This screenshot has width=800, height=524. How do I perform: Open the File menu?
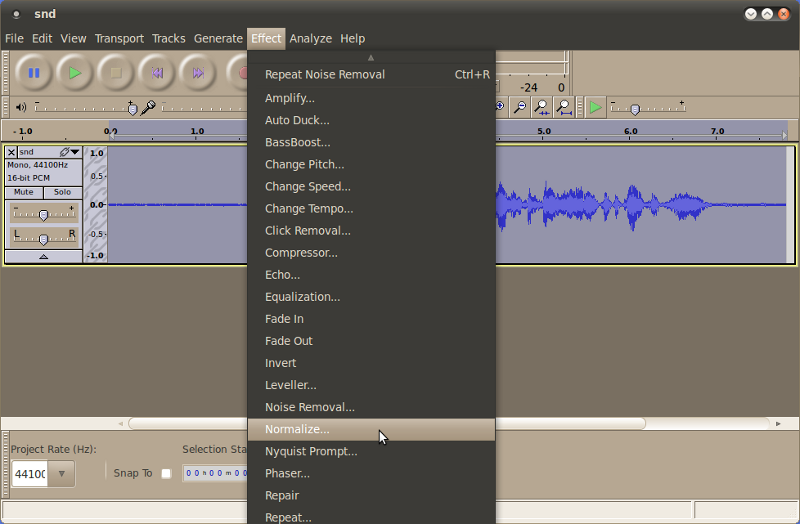pos(14,39)
